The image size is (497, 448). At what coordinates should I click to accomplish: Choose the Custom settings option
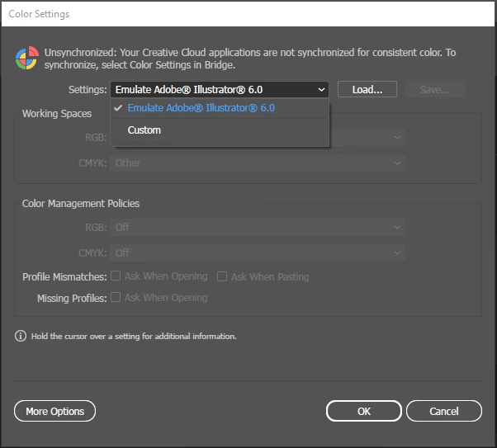coord(220,130)
